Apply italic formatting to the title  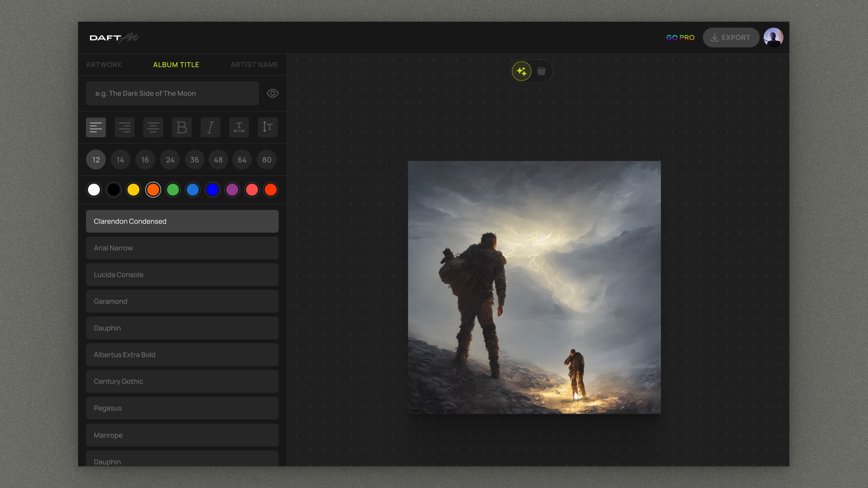click(x=210, y=127)
